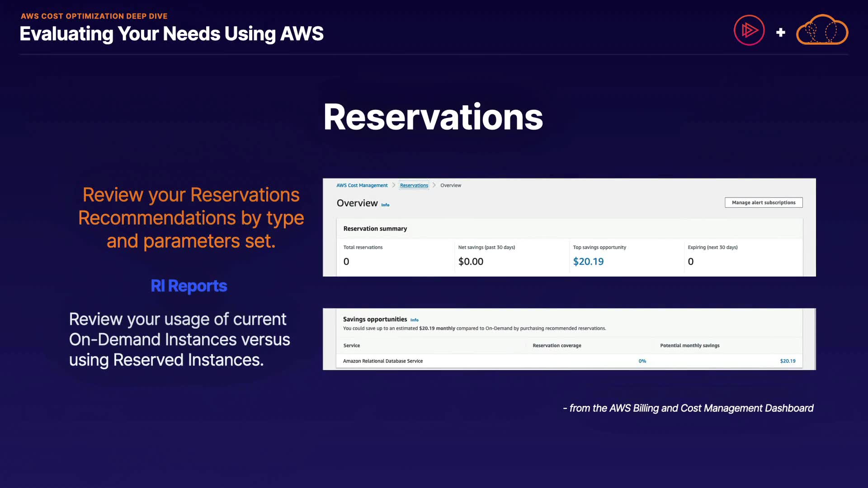Click the Pluralsight play logo icon

tap(749, 30)
